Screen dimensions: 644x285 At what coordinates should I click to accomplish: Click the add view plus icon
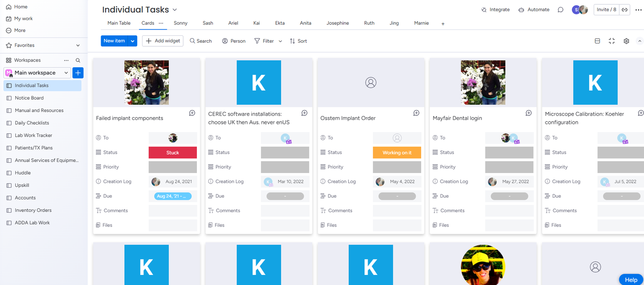pyautogui.click(x=443, y=24)
